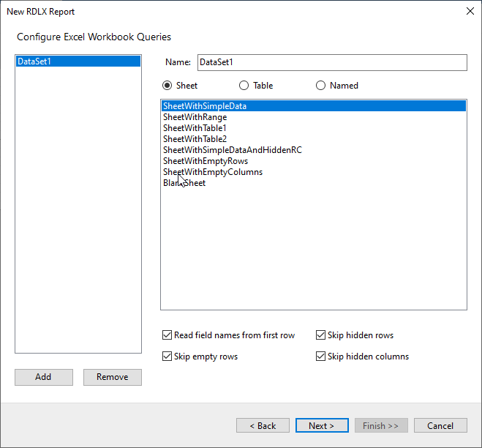The image size is (482, 448).
Task: Go to previous step with Back button
Action: click(263, 425)
